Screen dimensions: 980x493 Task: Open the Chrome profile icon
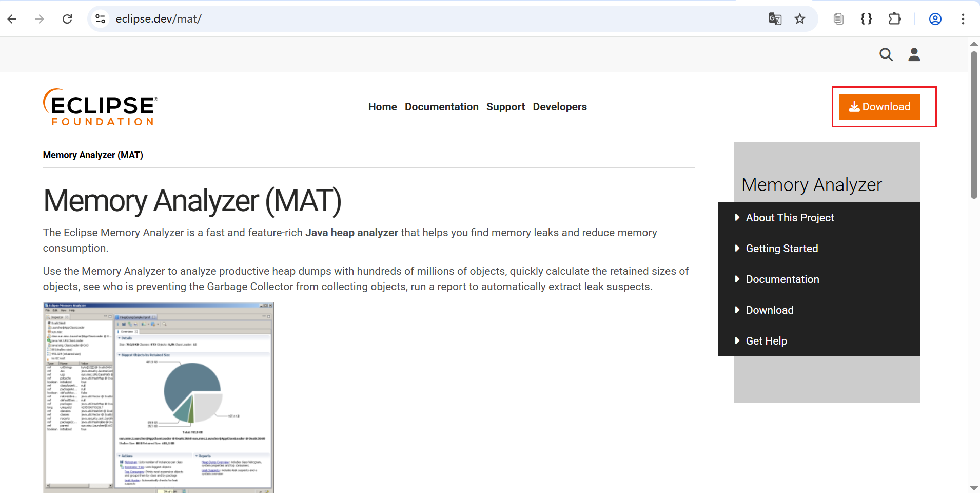tap(935, 19)
